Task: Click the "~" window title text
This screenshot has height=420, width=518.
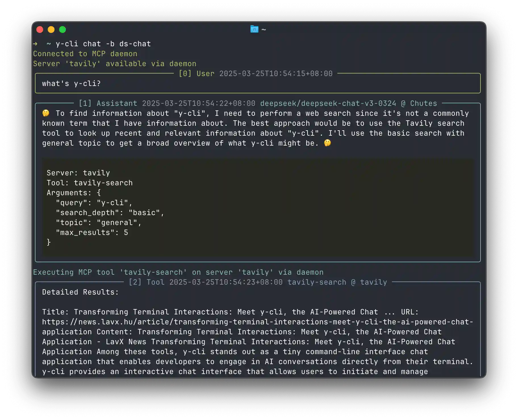Action: [x=264, y=30]
